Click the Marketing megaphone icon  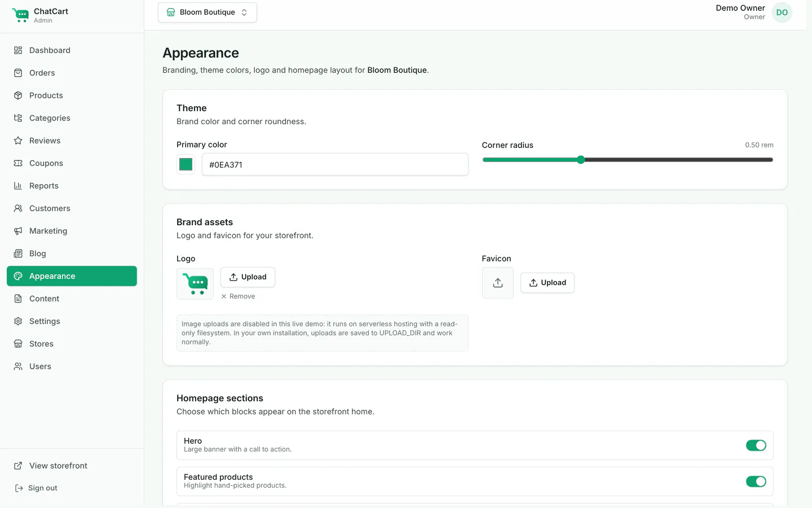pyautogui.click(x=18, y=231)
